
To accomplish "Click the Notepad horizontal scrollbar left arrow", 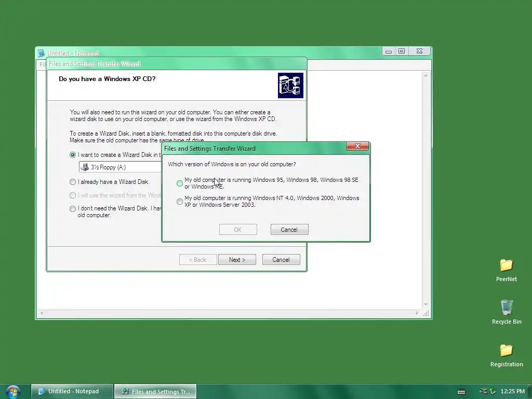I will tap(42, 313).
